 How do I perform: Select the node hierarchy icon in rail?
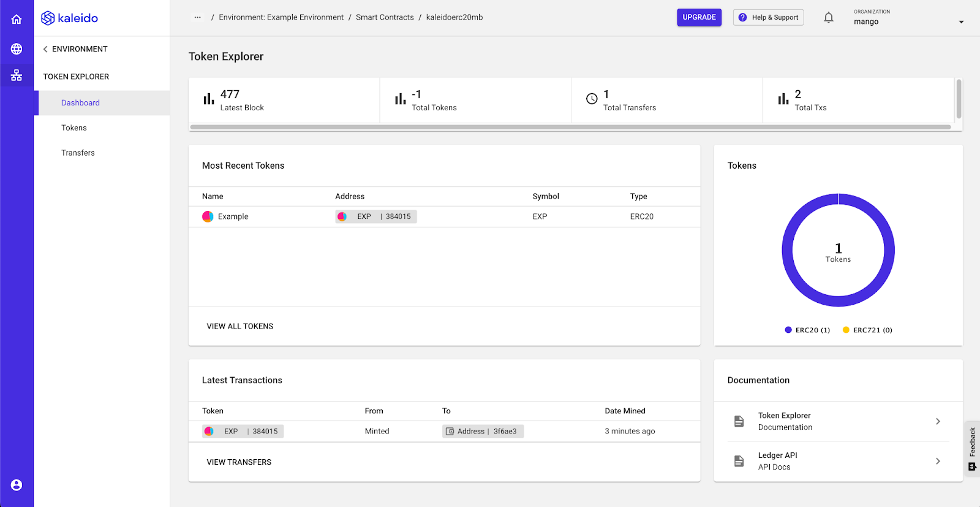coord(17,75)
